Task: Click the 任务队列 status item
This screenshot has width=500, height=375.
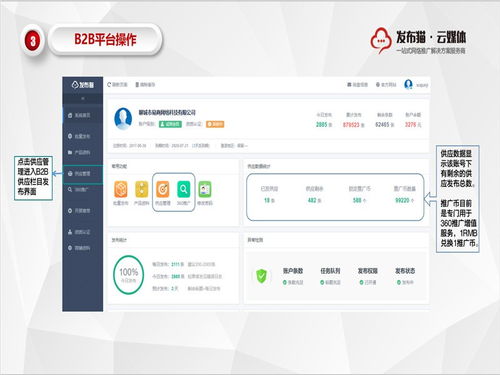Action: (x=330, y=276)
